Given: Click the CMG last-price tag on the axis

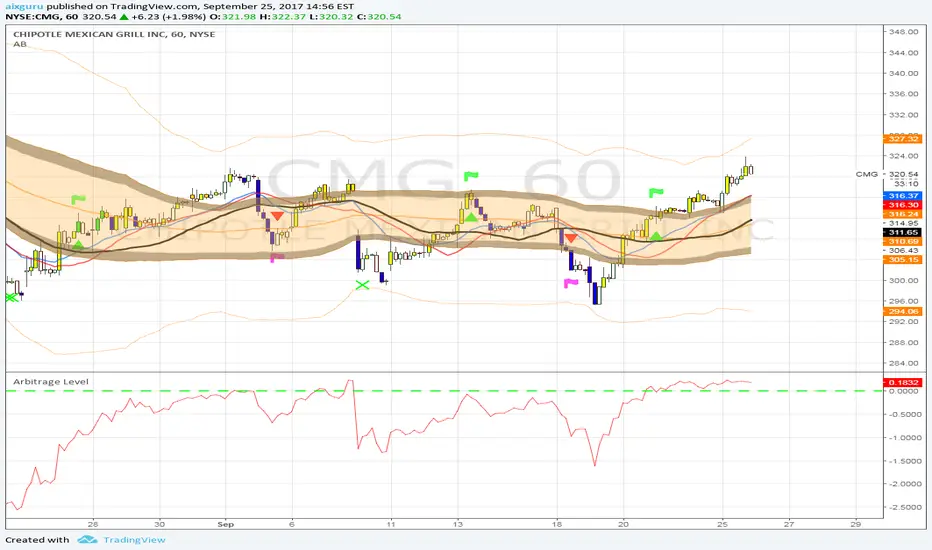Looking at the screenshot, I should (867, 174).
